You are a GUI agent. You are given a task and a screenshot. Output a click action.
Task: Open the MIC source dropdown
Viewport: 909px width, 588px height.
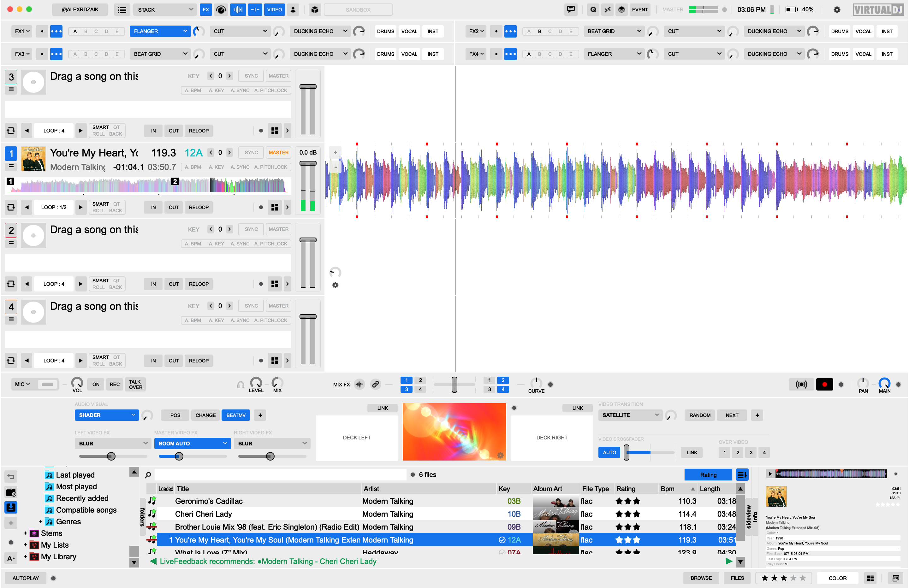coord(22,384)
